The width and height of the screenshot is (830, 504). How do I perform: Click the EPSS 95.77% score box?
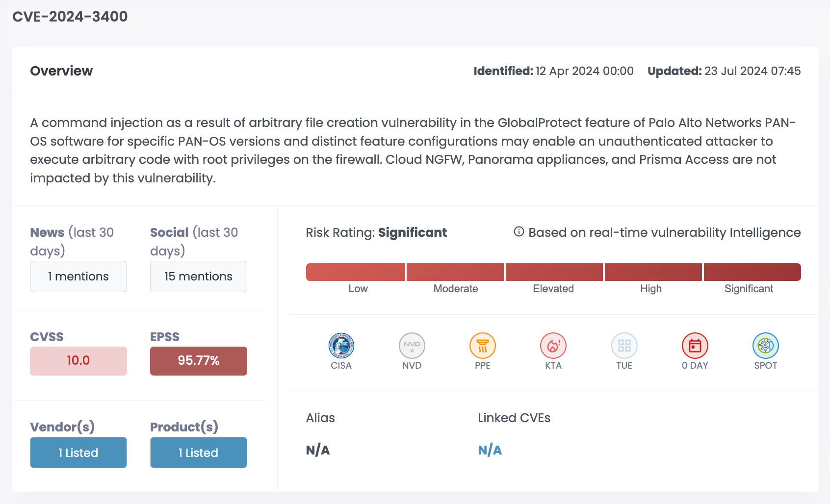tap(199, 361)
